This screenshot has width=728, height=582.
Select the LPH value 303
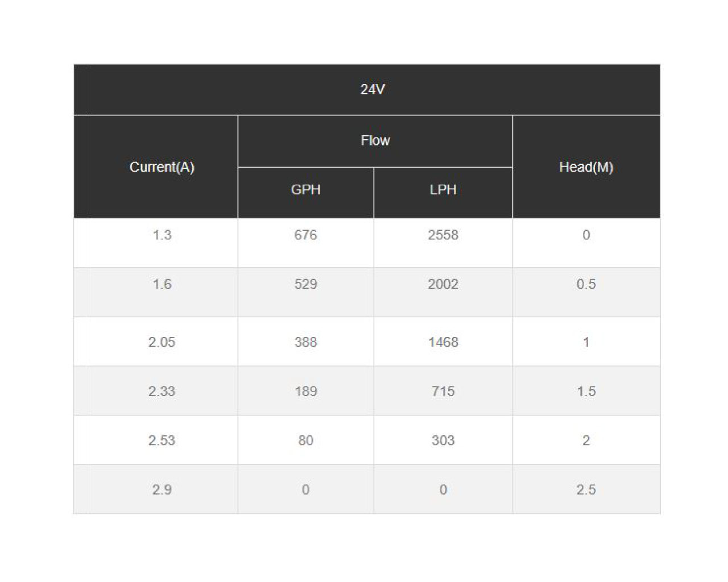[x=443, y=440]
